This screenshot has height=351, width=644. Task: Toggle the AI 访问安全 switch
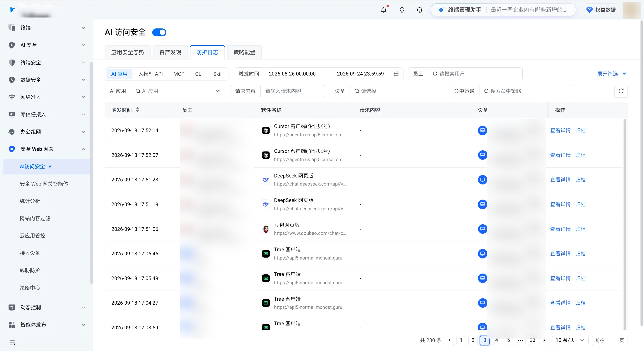(x=159, y=32)
